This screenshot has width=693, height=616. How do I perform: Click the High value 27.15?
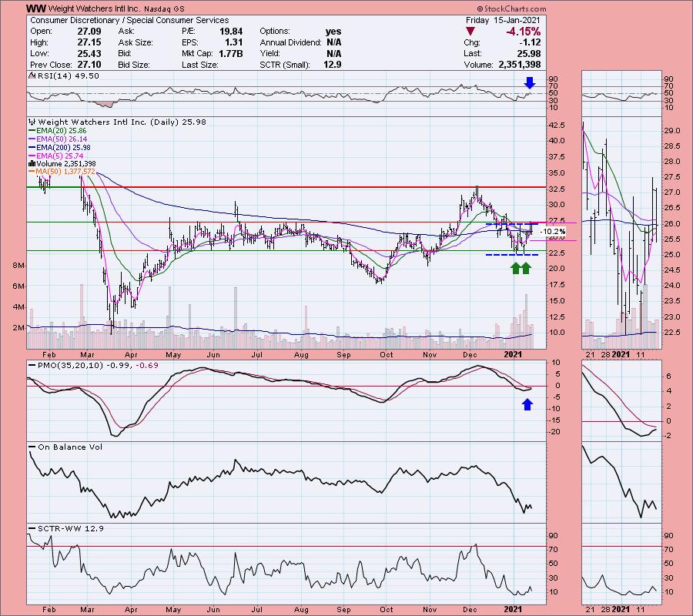tap(89, 42)
